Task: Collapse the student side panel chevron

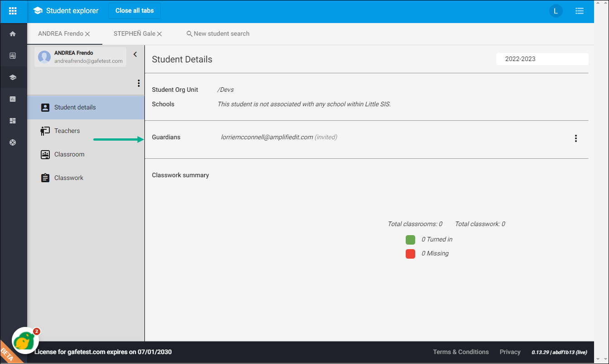Action: click(135, 54)
